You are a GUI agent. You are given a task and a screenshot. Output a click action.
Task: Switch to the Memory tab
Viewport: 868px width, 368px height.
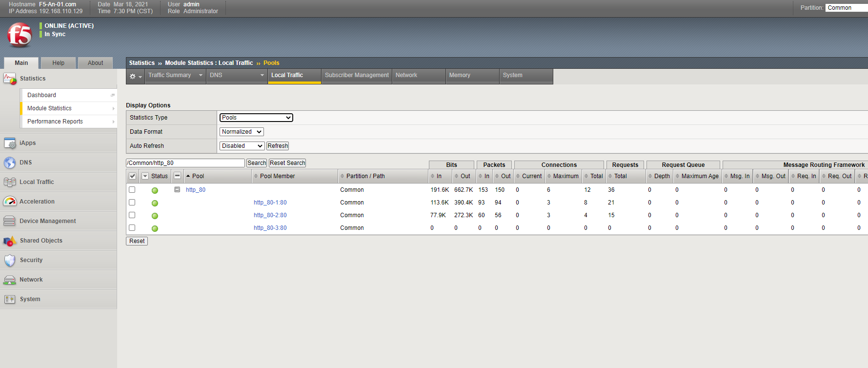point(460,75)
